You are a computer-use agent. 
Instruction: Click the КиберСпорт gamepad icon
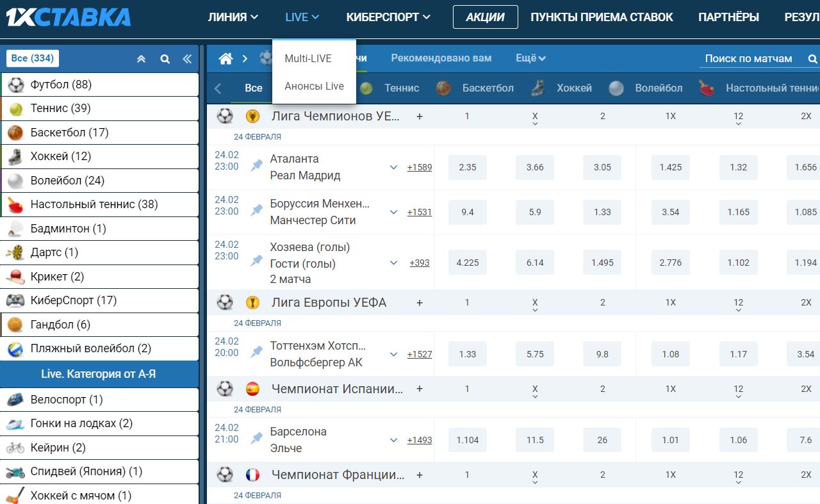click(x=16, y=300)
